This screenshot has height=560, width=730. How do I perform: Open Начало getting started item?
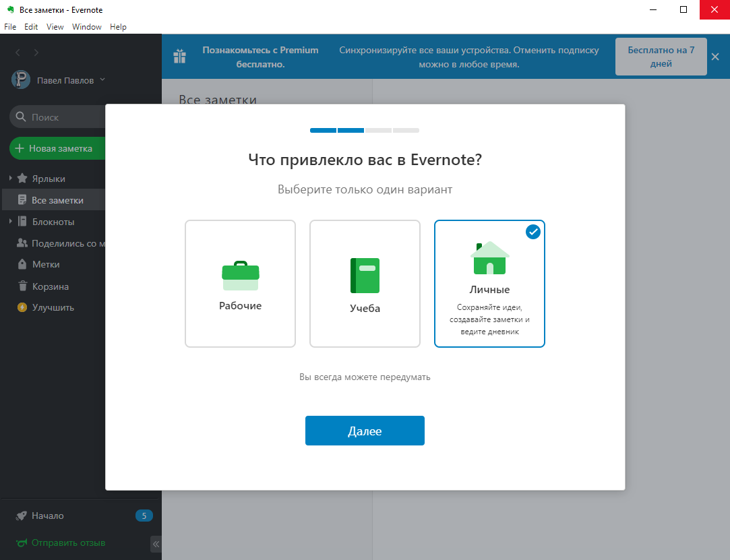[47, 516]
